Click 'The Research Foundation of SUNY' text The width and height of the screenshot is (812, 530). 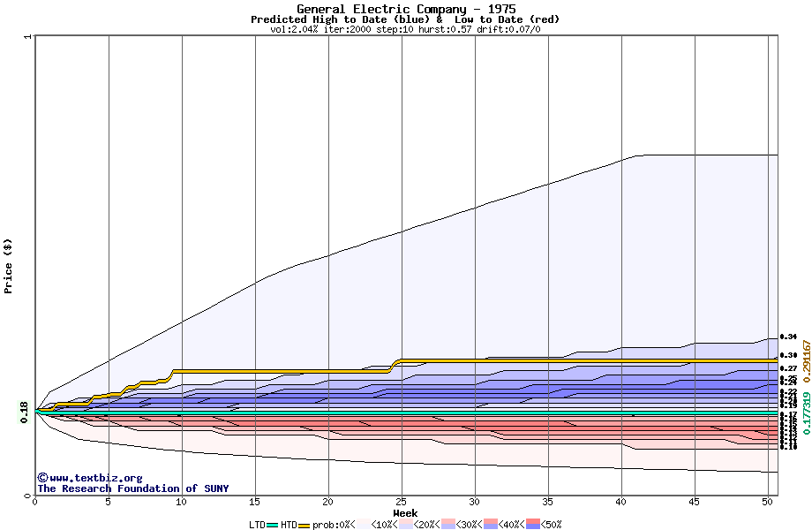[x=132, y=488]
